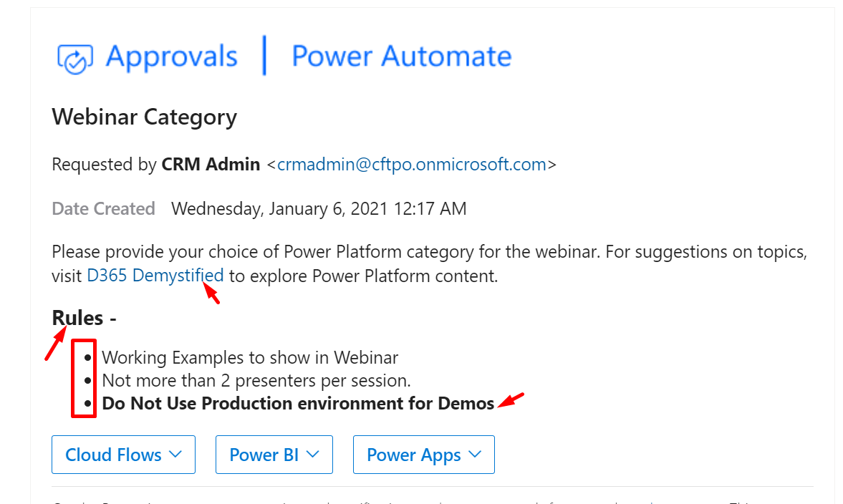Click the Date Created label

[x=103, y=208]
